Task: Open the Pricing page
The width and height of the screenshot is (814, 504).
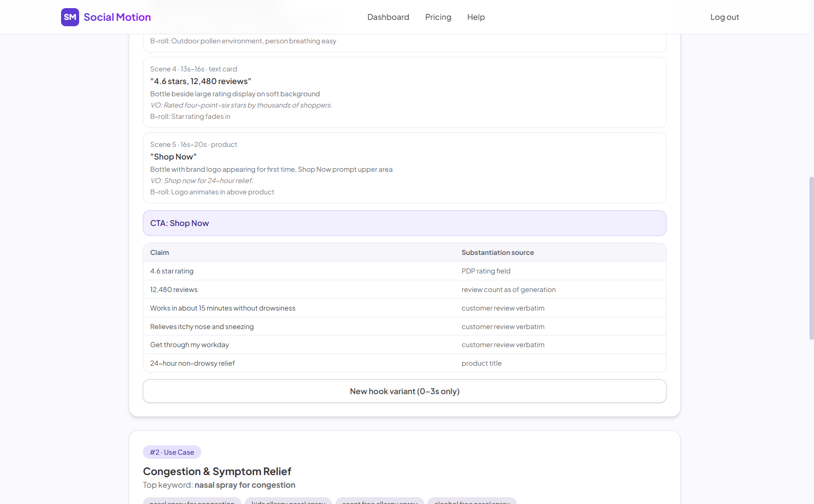Action: point(438,17)
